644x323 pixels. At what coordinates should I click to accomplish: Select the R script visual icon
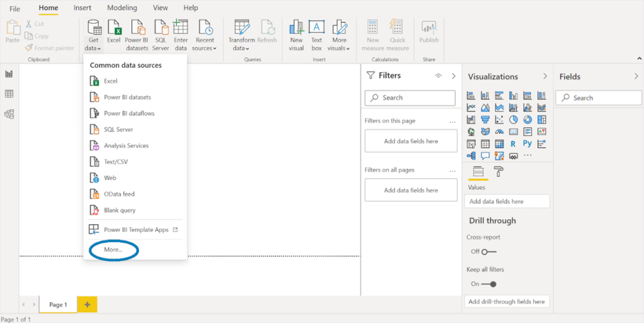coord(513,143)
